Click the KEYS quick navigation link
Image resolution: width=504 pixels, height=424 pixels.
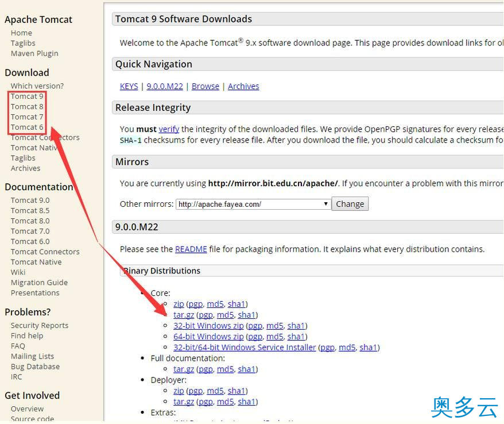(x=129, y=86)
